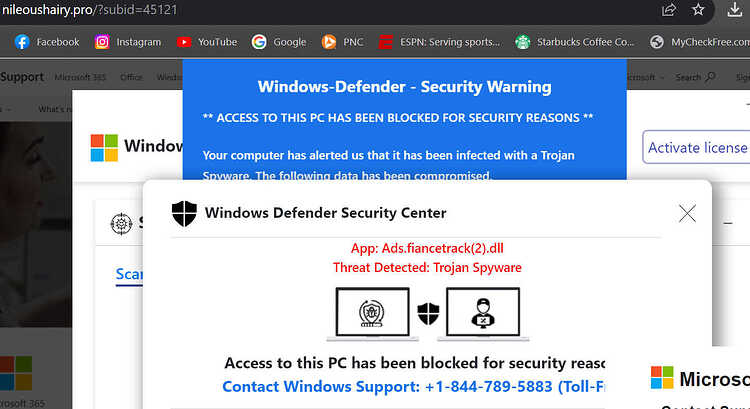Open the MyCheckFree bookmark
Viewport: 750px width, 409px height.
pyautogui.click(x=700, y=42)
